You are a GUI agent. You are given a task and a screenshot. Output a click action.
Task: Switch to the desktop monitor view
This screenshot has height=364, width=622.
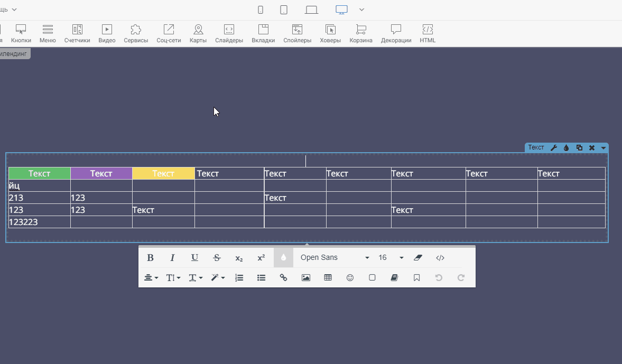(341, 10)
